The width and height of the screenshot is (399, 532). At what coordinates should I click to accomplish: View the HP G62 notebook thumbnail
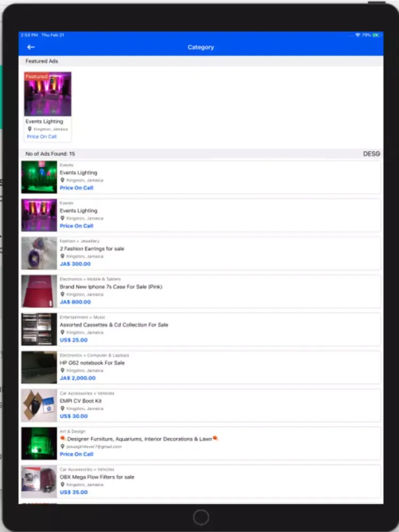point(39,367)
